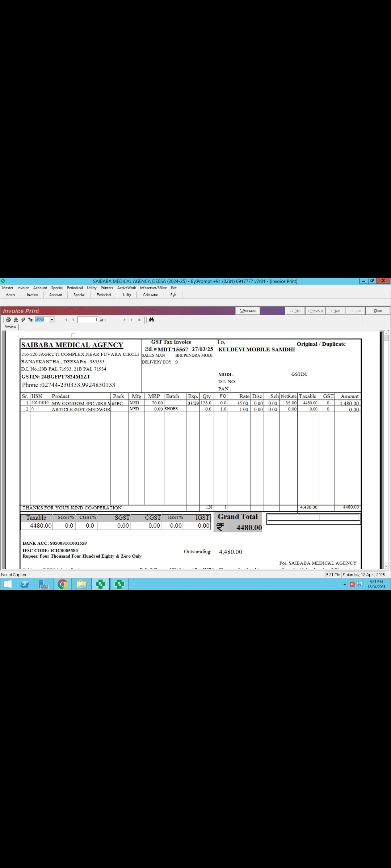Open the Printers menu
Screen dimensions: 391x868
pyautogui.click(x=107, y=288)
